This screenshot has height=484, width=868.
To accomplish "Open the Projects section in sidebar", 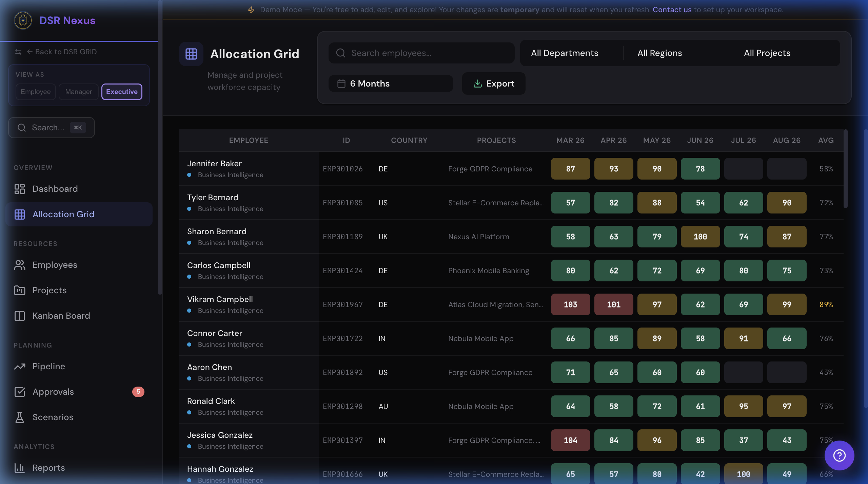I will coord(49,290).
